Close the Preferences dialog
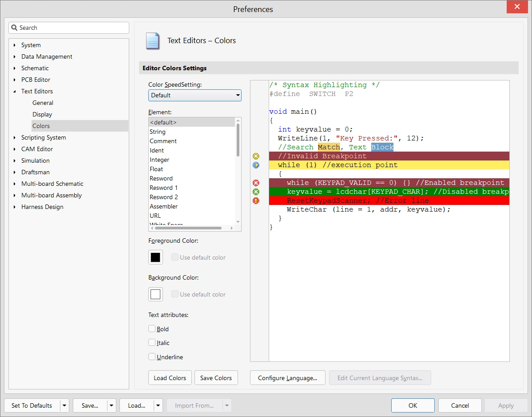Screen dimensions: 532x417 517,7
